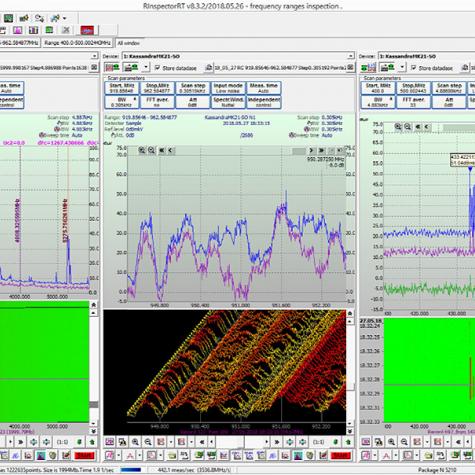The image size is (475, 475).
Task: Toggle the Store database checkbox in the middle panel
Action: pos(158,68)
